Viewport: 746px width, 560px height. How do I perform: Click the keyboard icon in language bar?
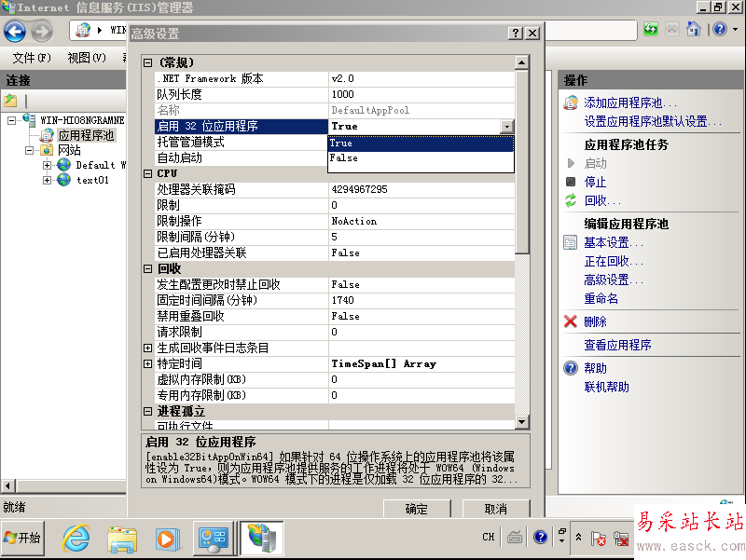[x=515, y=538]
